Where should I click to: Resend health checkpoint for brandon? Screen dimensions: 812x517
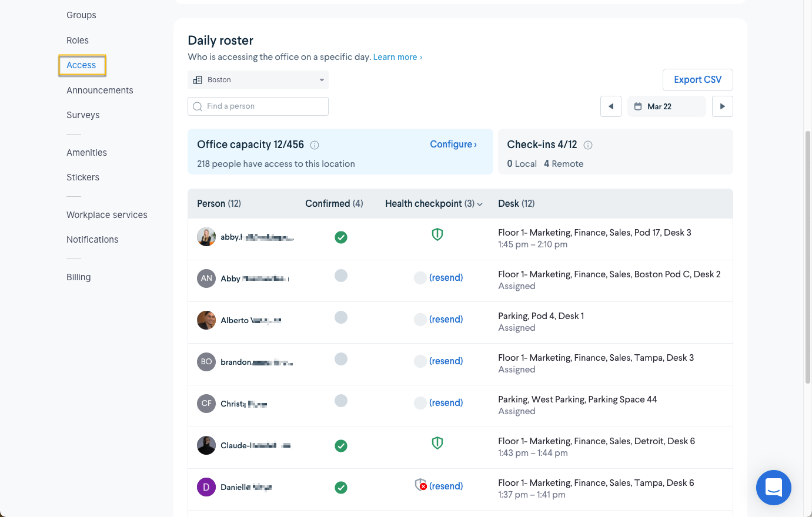(446, 361)
